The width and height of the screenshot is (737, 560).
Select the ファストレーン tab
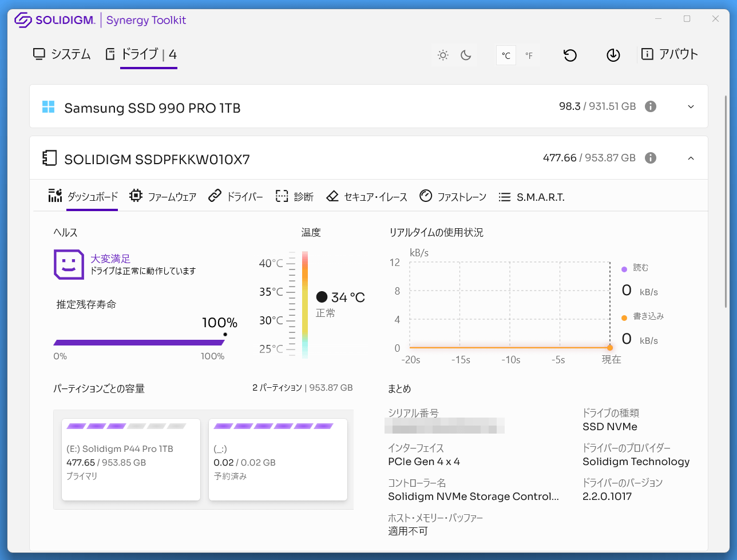click(453, 197)
